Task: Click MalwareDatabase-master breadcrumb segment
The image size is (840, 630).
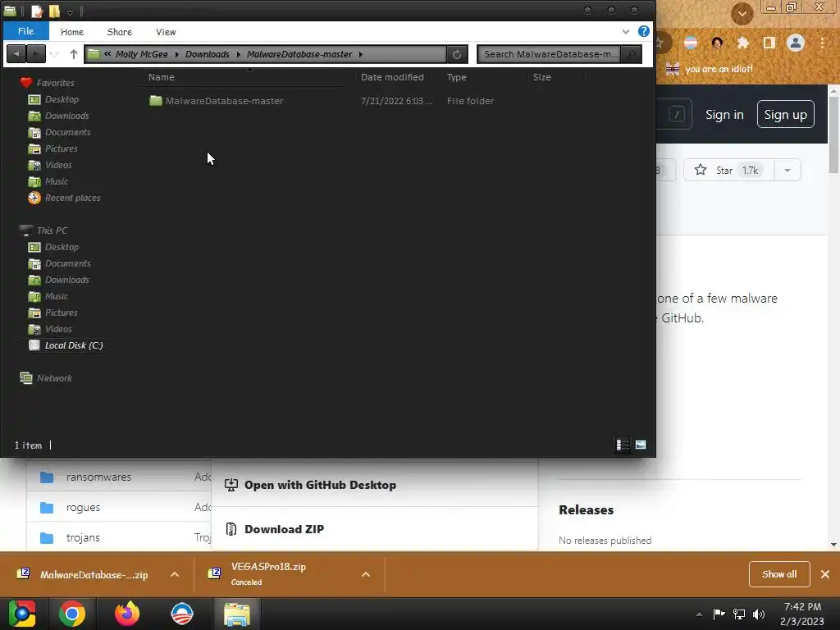Action: tap(299, 54)
